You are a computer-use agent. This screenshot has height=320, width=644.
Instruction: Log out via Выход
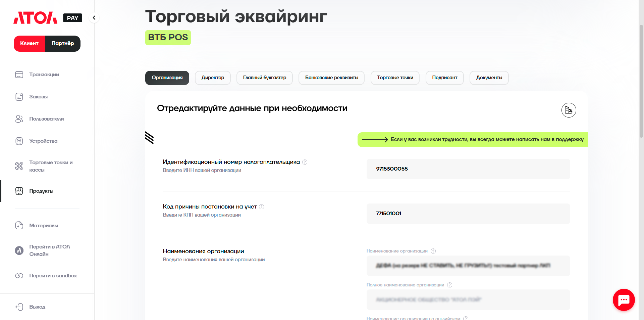coord(37,307)
